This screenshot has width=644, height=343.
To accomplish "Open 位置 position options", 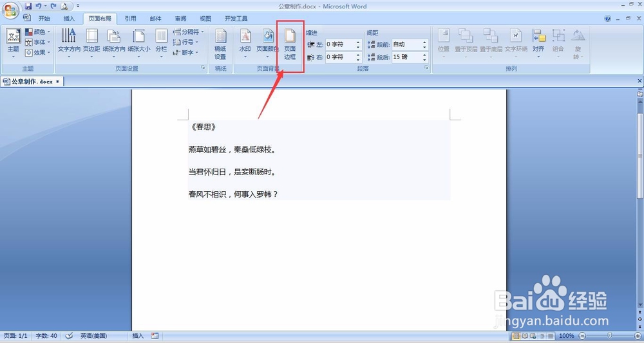I will [444, 44].
